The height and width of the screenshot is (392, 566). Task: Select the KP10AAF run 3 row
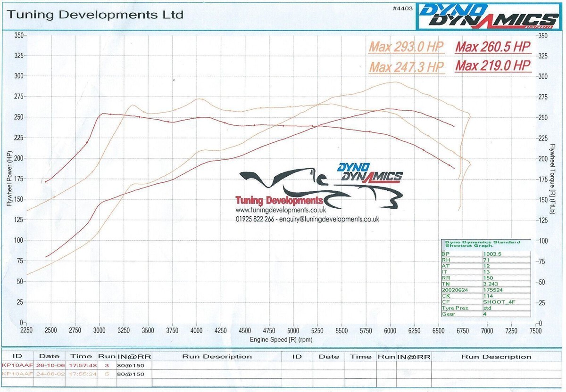coord(141,365)
